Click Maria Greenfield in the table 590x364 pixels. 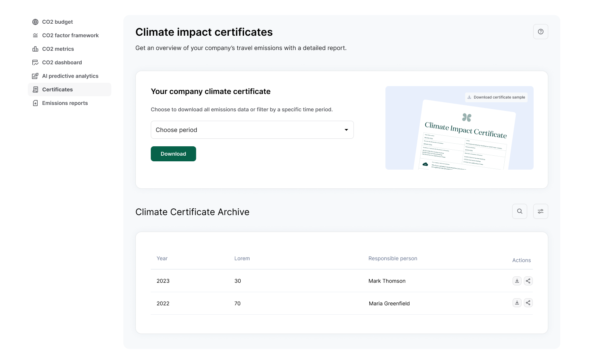tap(389, 303)
